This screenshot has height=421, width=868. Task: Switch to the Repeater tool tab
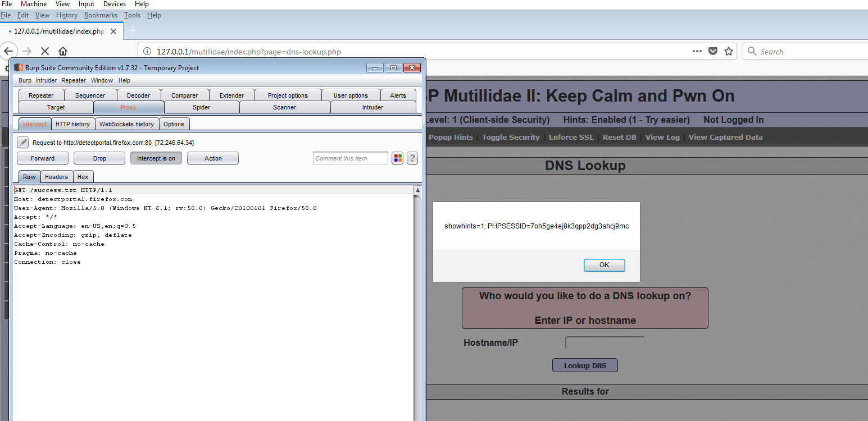point(41,95)
